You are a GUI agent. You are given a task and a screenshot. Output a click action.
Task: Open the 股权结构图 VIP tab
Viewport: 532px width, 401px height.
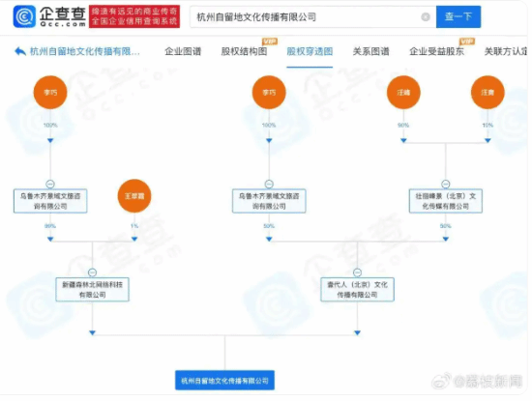[245, 51]
